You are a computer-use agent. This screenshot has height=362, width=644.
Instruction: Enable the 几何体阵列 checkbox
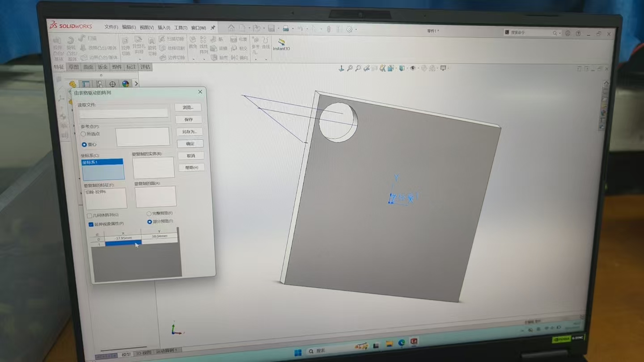click(89, 215)
